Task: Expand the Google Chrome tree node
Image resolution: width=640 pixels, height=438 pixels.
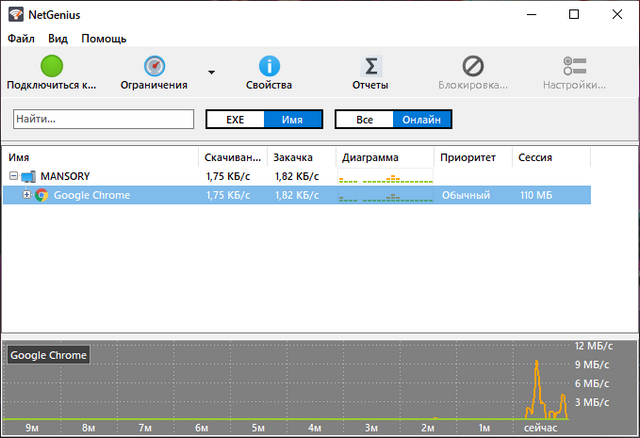Action: [27, 195]
